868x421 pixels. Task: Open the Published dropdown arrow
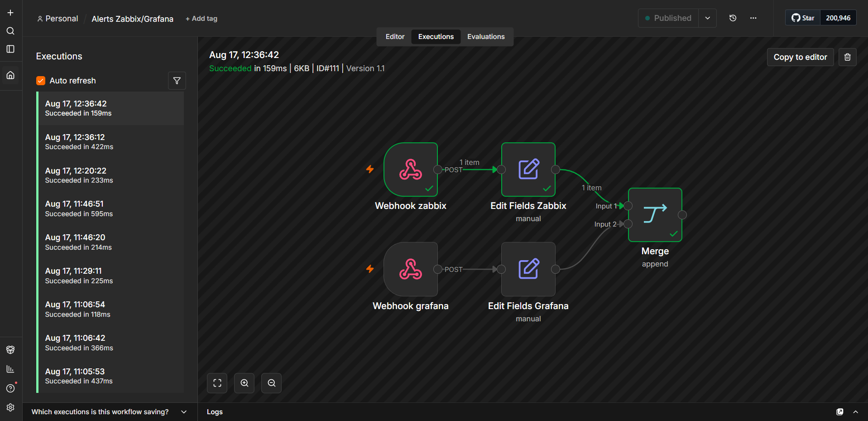[707, 18]
